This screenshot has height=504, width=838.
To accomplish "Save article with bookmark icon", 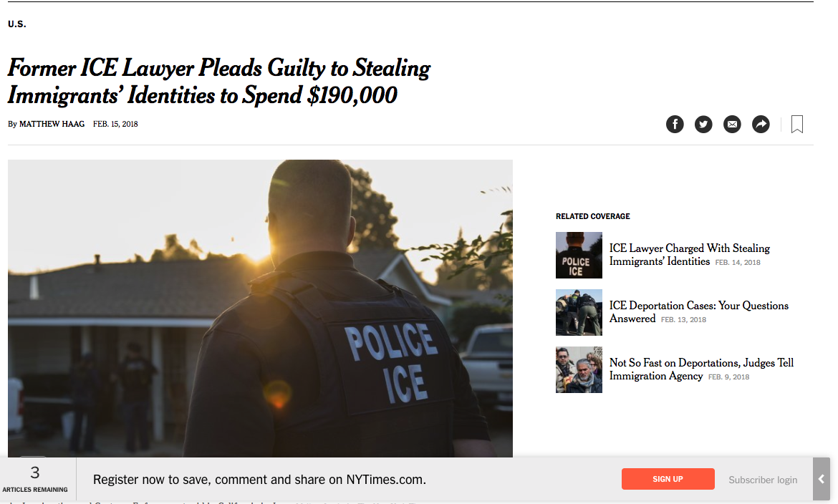I will [797, 124].
